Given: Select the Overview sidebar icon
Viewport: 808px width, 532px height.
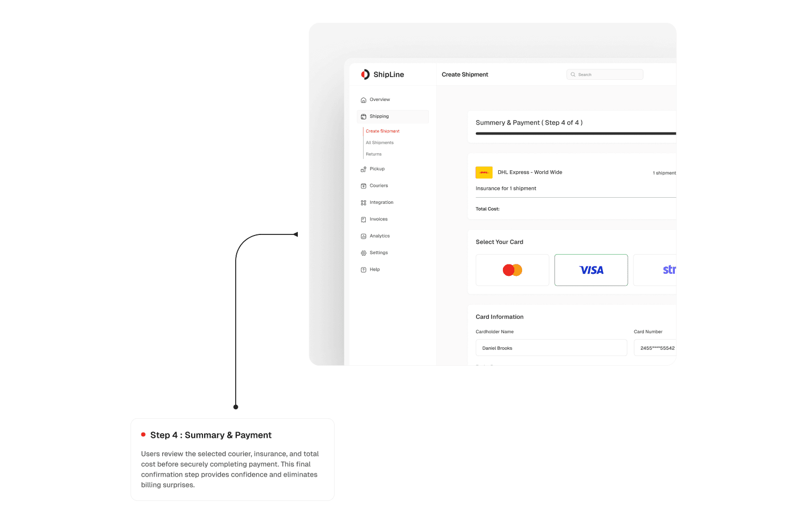Looking at the screenshot, I should point(364,99).
